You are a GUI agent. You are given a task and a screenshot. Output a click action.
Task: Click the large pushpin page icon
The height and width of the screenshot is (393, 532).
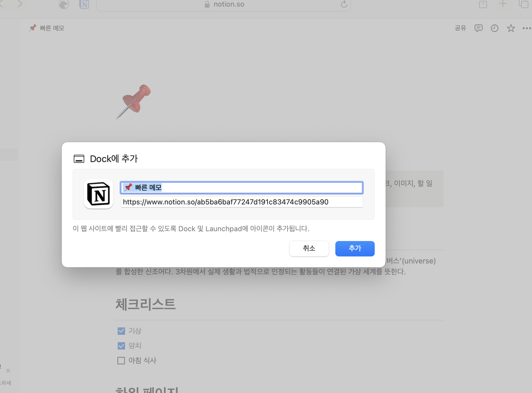[134, 102]
